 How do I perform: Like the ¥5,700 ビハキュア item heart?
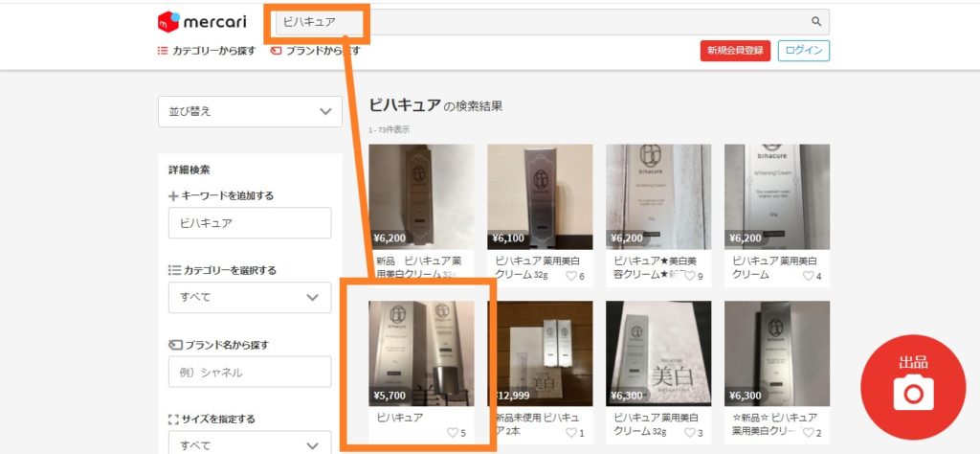pos(453,433)
